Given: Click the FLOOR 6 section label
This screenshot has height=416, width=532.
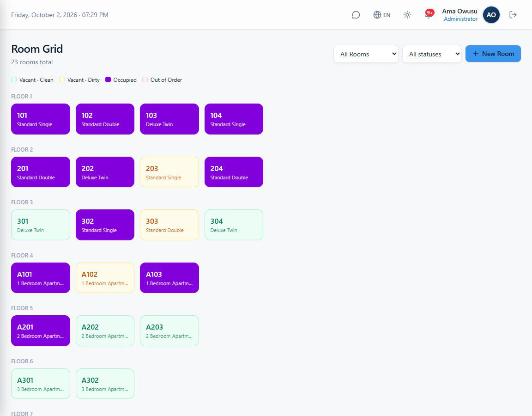Looking at the screenshot, I should click(x=22, y=361).
